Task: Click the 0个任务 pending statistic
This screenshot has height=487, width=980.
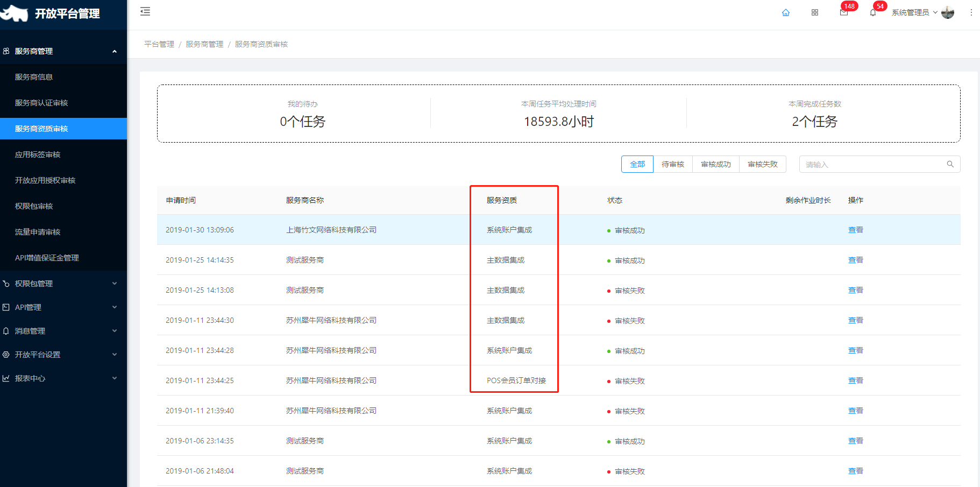Action: [303, 122]
